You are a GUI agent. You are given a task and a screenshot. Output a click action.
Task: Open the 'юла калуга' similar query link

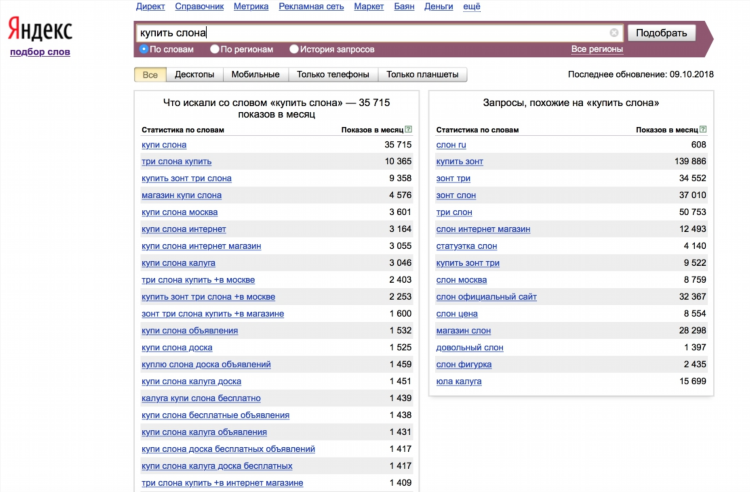[x=459, y=381]
